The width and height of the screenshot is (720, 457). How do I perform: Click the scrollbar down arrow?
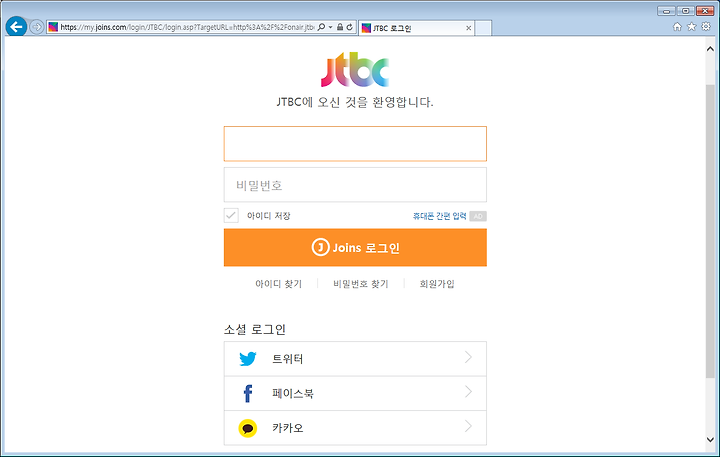click(x=710, y=440)
